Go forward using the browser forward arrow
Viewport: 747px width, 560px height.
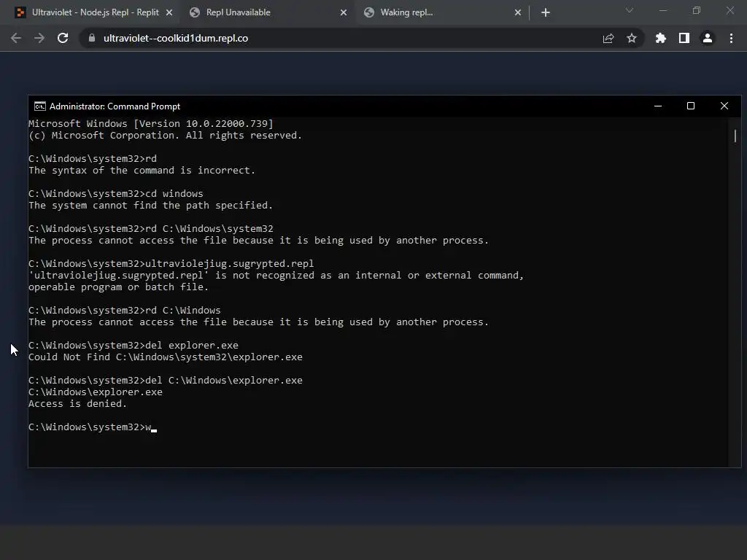pos(39,38)
